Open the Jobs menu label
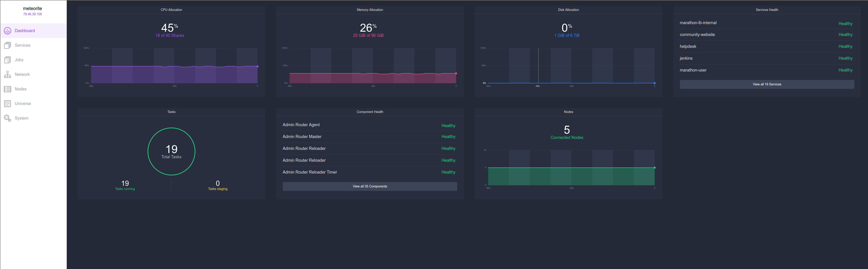Viewport: 868px width, 269px height. click(19, 60)
